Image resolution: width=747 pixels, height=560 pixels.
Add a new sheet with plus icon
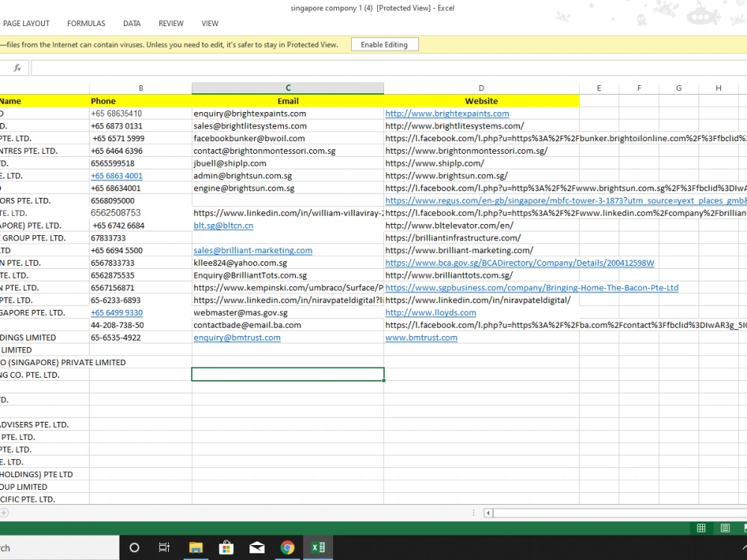4,513
